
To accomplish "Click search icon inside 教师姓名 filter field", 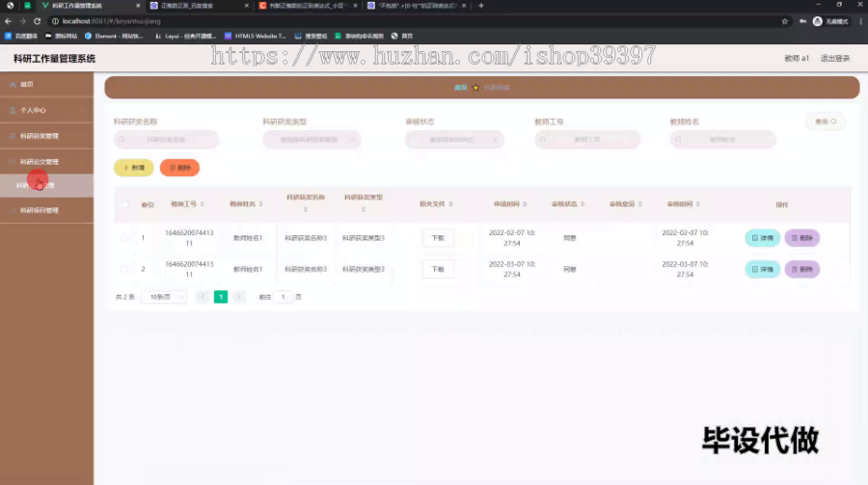I will [678, 140].
